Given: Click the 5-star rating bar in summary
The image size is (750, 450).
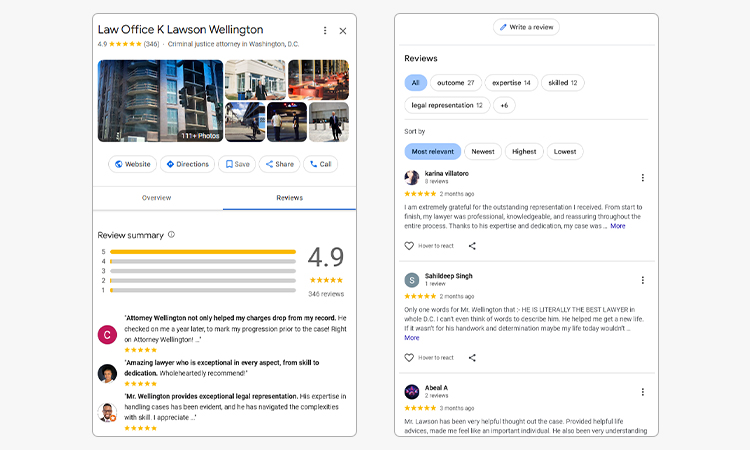Looking at the screenshot, I should (203, 252).
